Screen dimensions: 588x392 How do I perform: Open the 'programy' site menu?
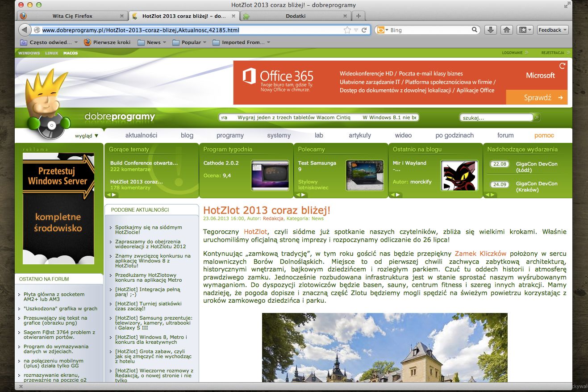pyautogui.click(x=230, y=135)
